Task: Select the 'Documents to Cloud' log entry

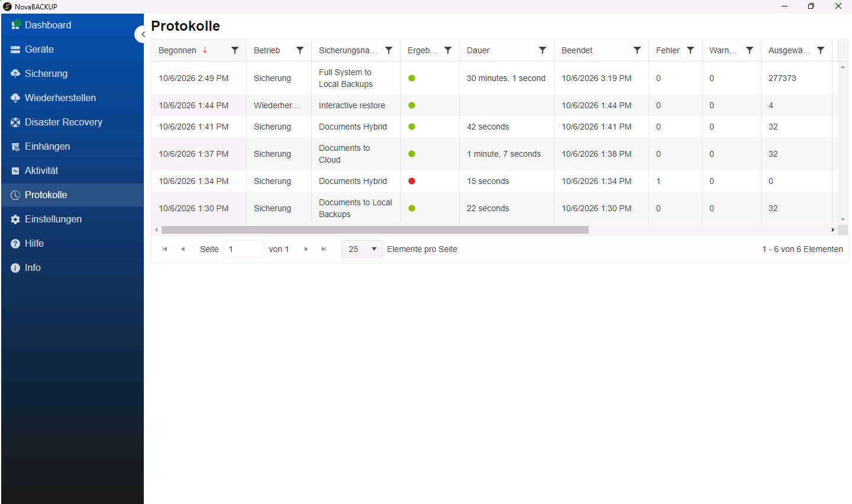Action: (344, 154)
